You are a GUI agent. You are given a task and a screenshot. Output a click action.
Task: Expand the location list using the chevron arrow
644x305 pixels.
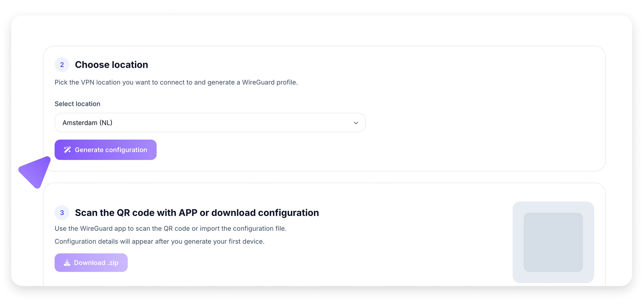(x=356, y=123)
